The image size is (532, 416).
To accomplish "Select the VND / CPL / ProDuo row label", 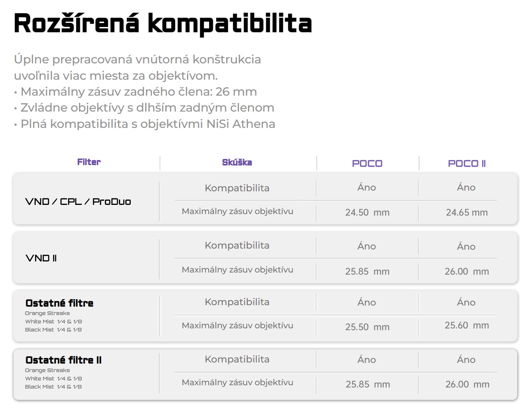I will 78,202.
